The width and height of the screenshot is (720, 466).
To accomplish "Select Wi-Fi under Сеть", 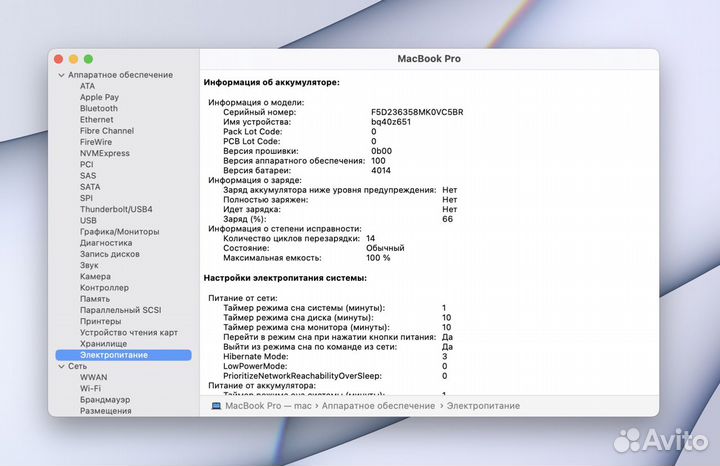I will tap(90, 388).
